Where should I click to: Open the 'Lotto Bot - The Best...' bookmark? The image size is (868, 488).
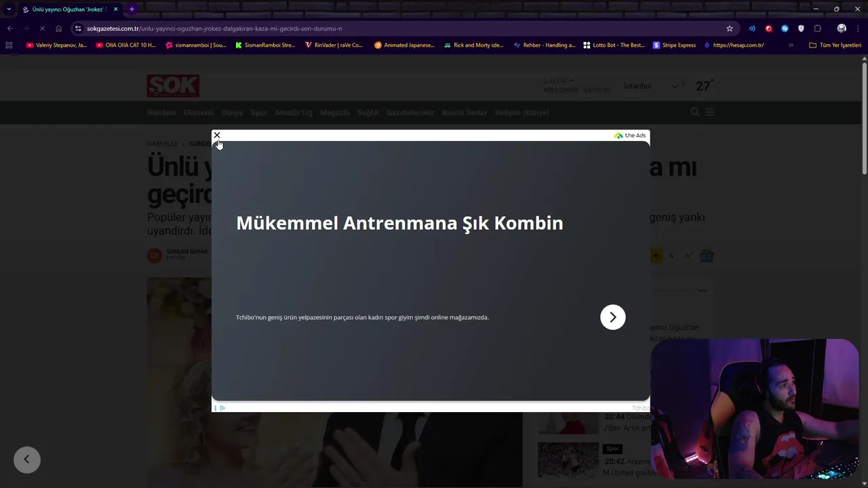pyautogui.click(x=614, y=45)
